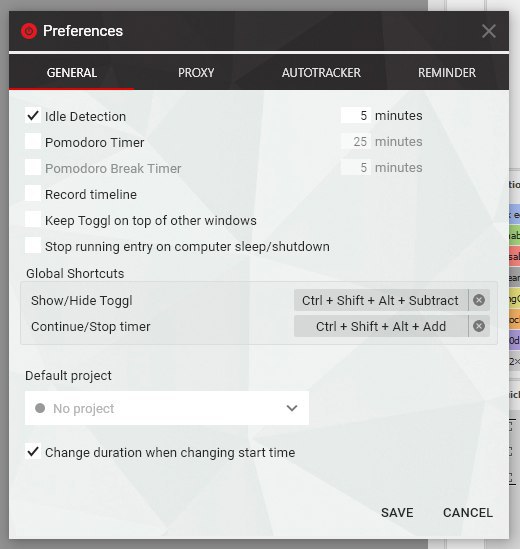Save the preferences
This screenshot has height=549, width=520.
click(x=397, y=513)
